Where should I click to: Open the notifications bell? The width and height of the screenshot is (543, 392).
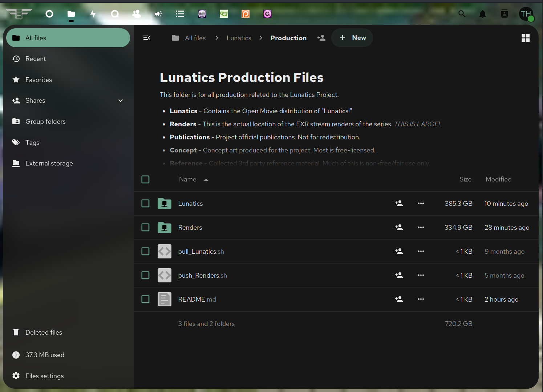482,14
